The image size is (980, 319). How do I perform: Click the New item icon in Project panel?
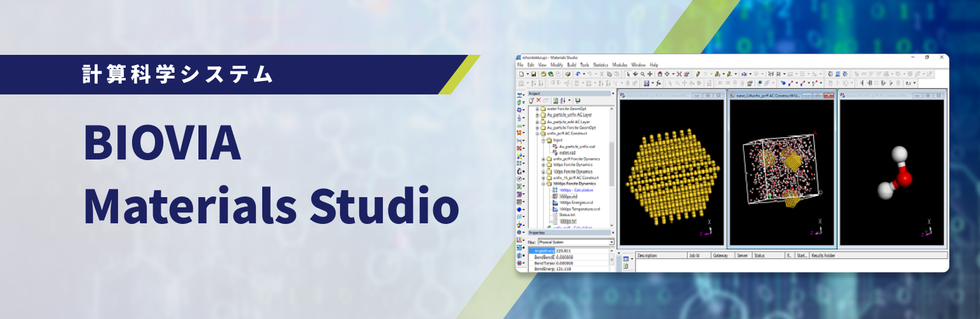[x=531, y=100]
